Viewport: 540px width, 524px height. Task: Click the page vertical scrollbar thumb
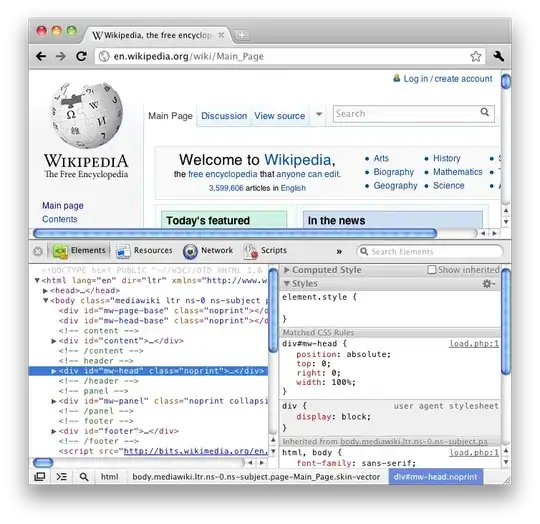506,82
